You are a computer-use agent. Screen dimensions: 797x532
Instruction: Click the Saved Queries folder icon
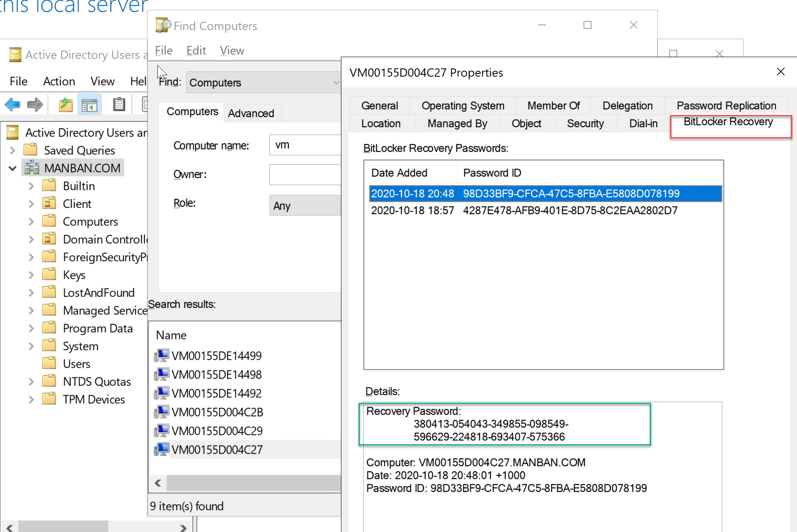pos(30,150)
